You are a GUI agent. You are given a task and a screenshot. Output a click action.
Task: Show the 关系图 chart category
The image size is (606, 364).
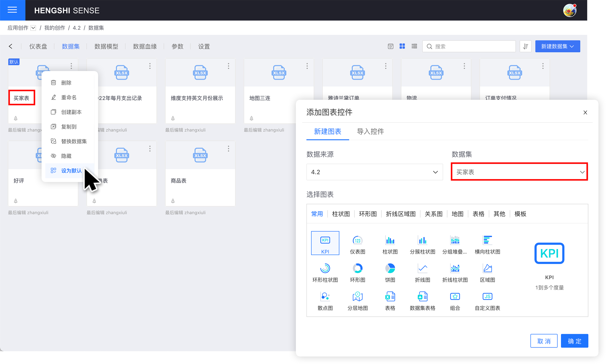click(433, 214)
